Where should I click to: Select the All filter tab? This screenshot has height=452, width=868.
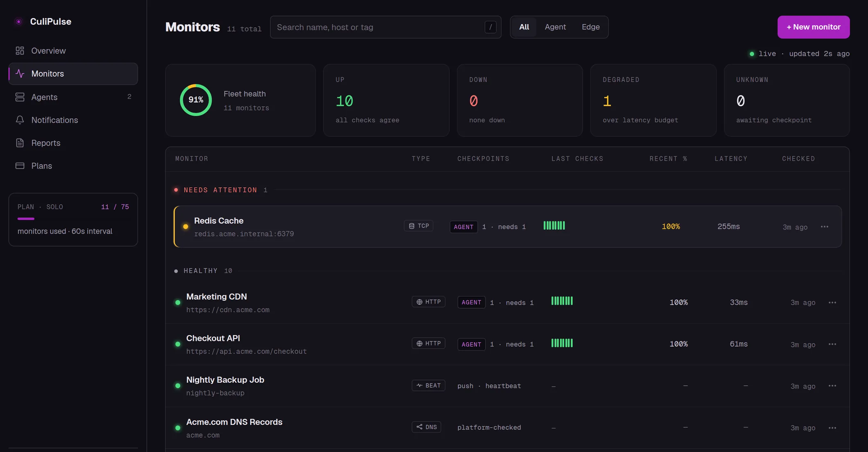pos(524,27)
